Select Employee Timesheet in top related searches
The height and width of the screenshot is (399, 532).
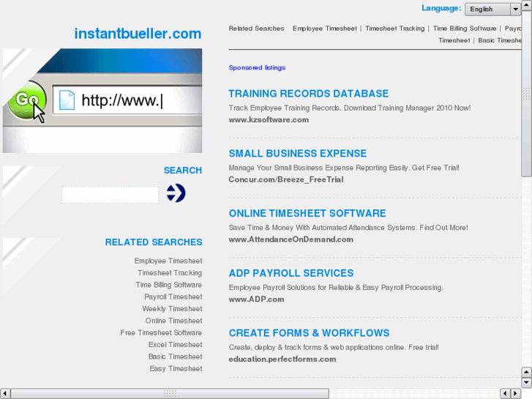coord(325,29)
